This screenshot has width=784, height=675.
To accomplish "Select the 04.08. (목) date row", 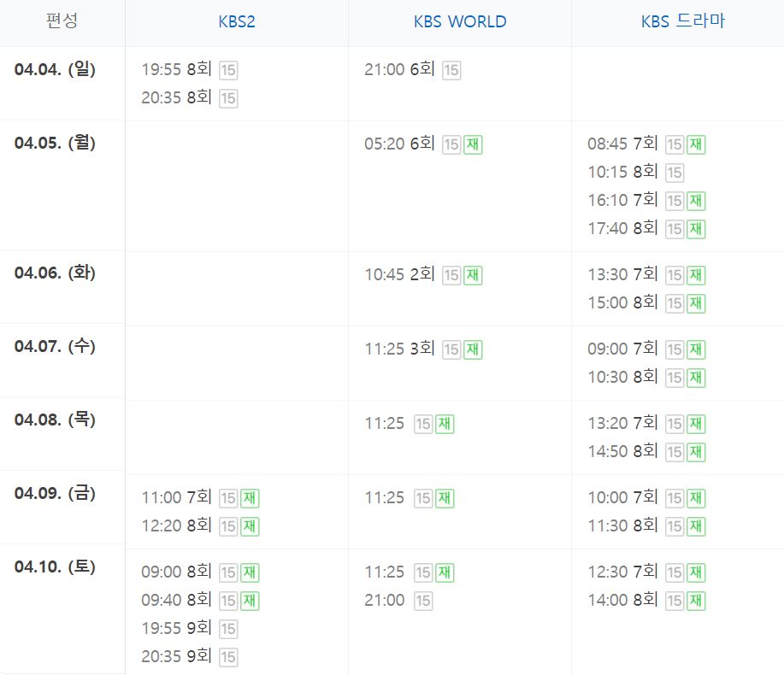I will point(55,420).
